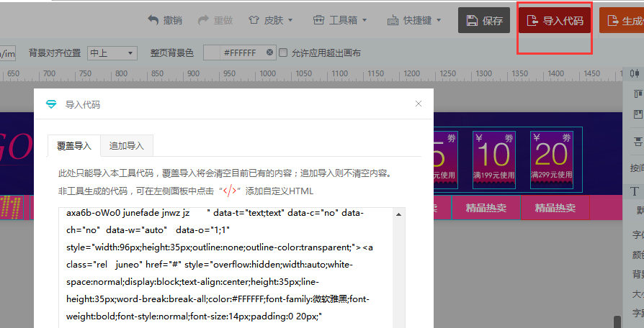Click the 整页背景色 color swatch
The image size is (644, 328).
pyautogui.click(x=212, y=53)
